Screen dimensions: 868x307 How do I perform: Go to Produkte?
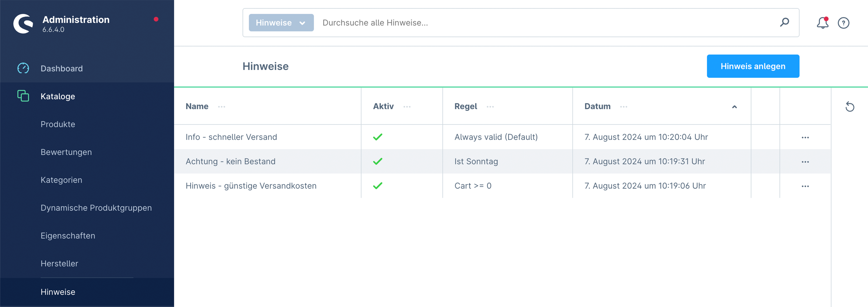58,124
